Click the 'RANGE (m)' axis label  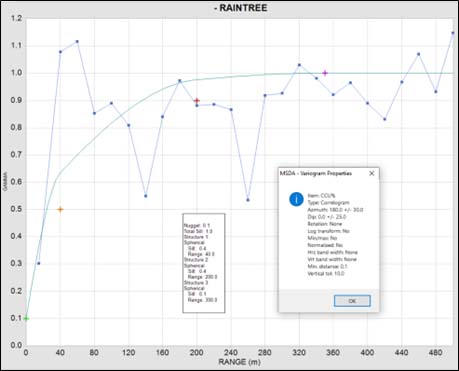pyautogui.click(x=239, y=362)
